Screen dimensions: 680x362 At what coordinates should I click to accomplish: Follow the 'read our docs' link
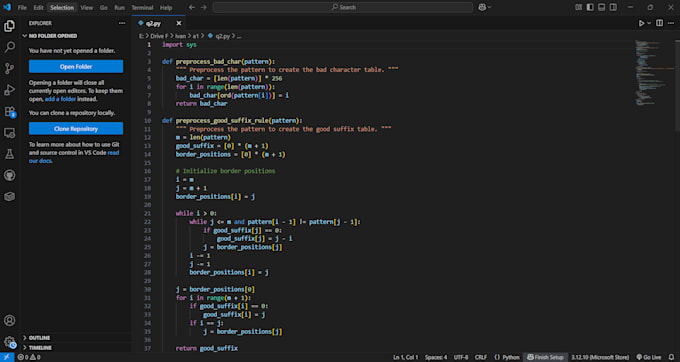click(x=74, y=157)
